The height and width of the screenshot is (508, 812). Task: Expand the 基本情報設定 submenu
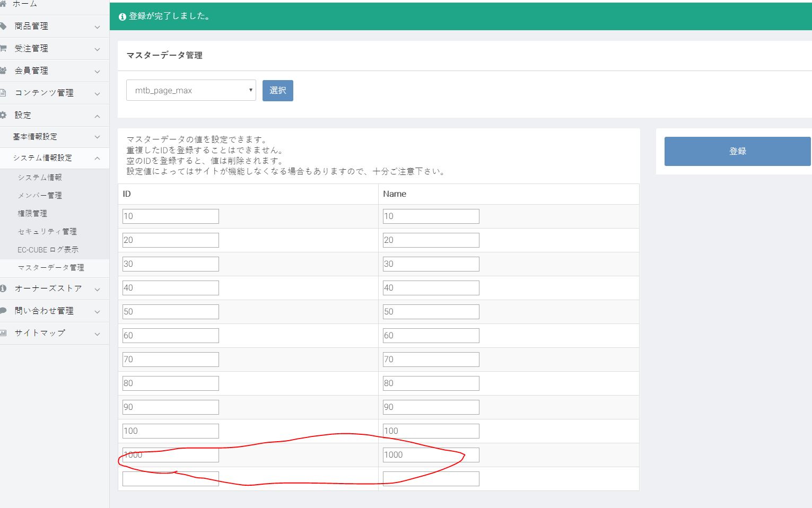[97, 137]
